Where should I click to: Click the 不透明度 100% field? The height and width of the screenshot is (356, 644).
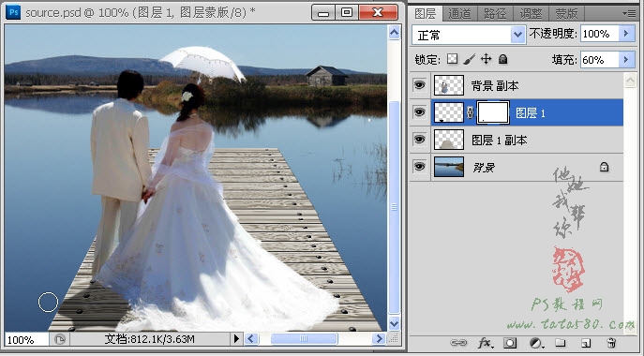pos(599,34)
